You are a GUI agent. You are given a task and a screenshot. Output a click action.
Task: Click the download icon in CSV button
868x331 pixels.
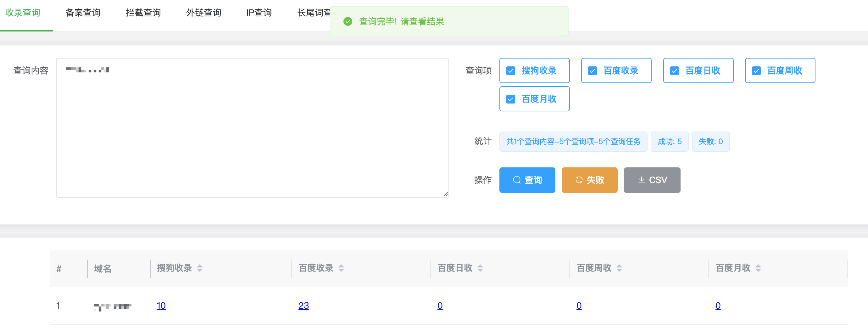pos(641,180)
